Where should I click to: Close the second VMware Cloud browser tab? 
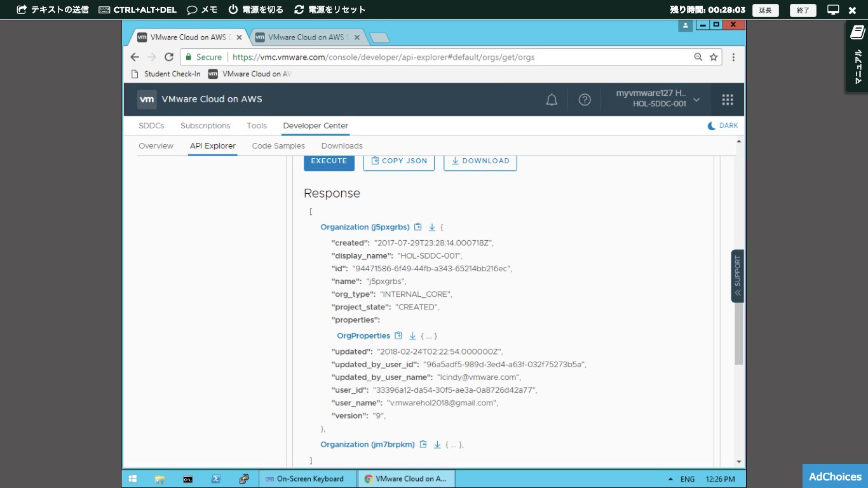[356, 37]
